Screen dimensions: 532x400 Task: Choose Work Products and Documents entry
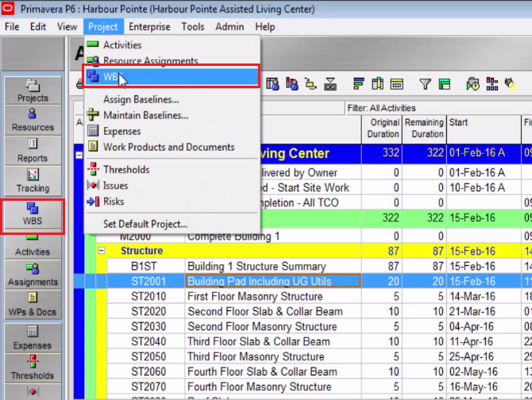[172, 147]
